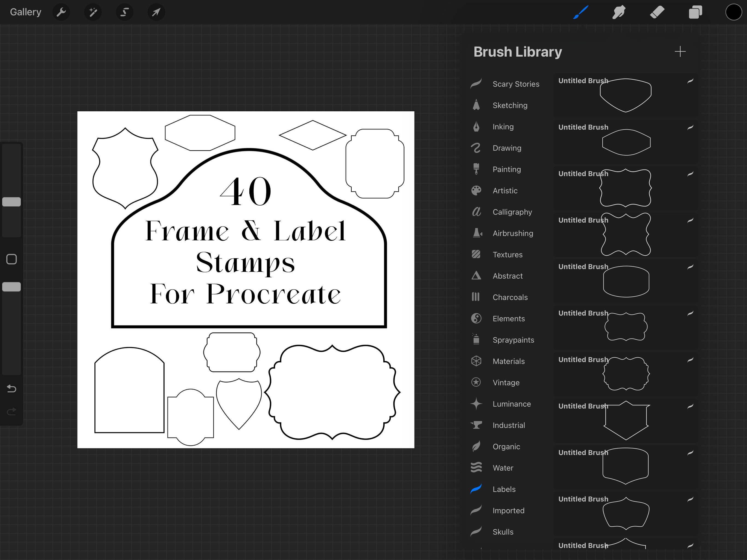Open the active color picker disc
This screenshot has height=560, width=747.
tap(733, 12)
